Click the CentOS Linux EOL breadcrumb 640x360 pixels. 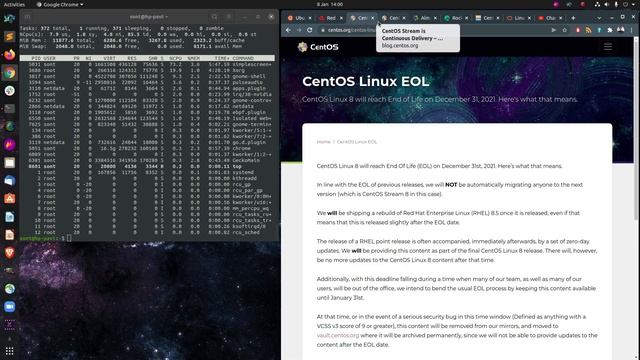[357, 142]
